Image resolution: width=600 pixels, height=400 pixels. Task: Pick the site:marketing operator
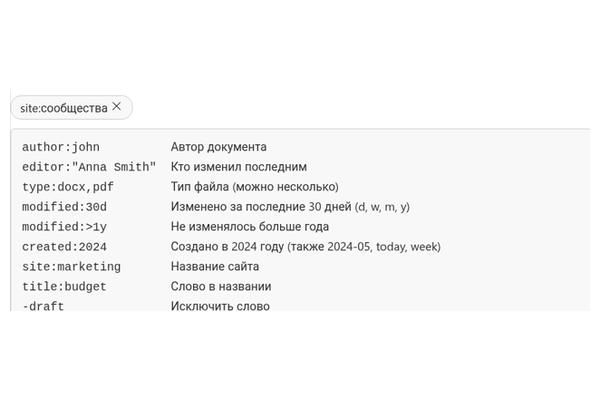(x=71, y=266)
